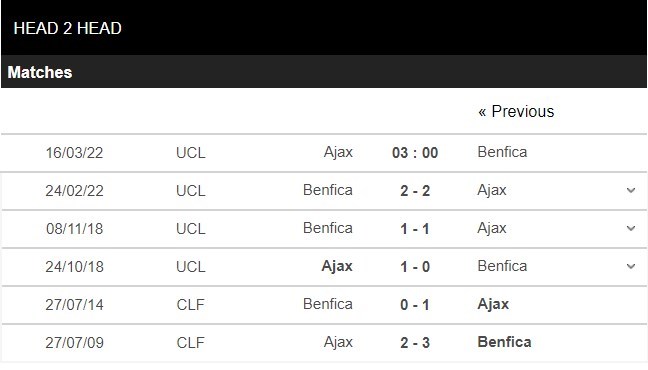Screen dimensions: 648x370
Task: Open the « Previous matches link
Action: click(516, 112)
